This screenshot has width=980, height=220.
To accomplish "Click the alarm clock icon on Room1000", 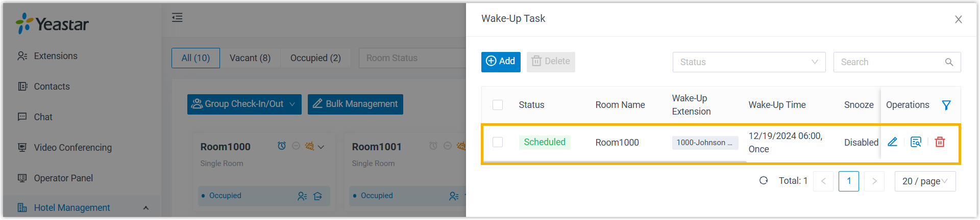I will (x=281, y=146).
